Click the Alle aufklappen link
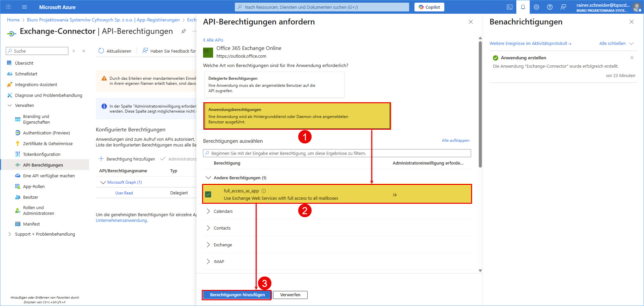The height and width of the screenshot is (306, 644). (456, 140)
